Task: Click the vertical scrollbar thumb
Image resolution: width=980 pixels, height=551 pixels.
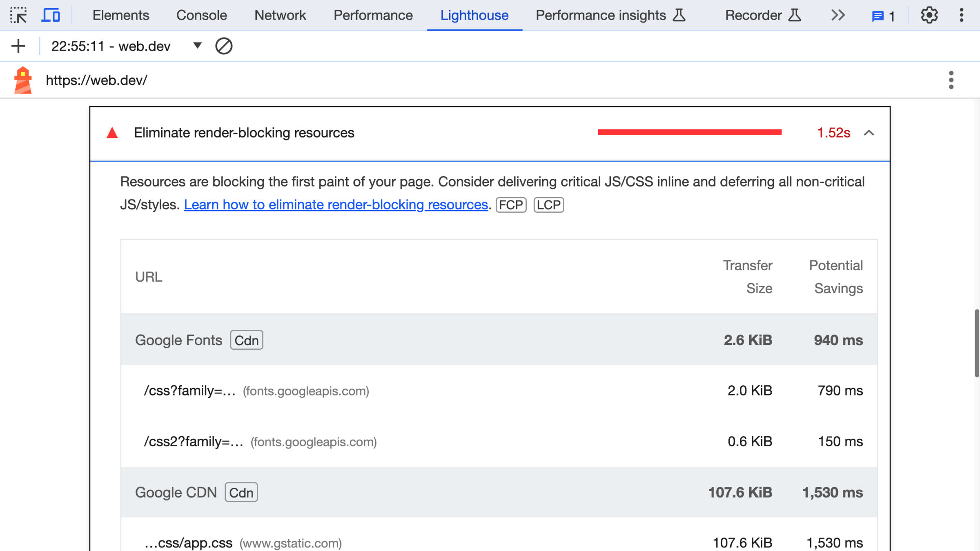Action: tap(976, 343)
